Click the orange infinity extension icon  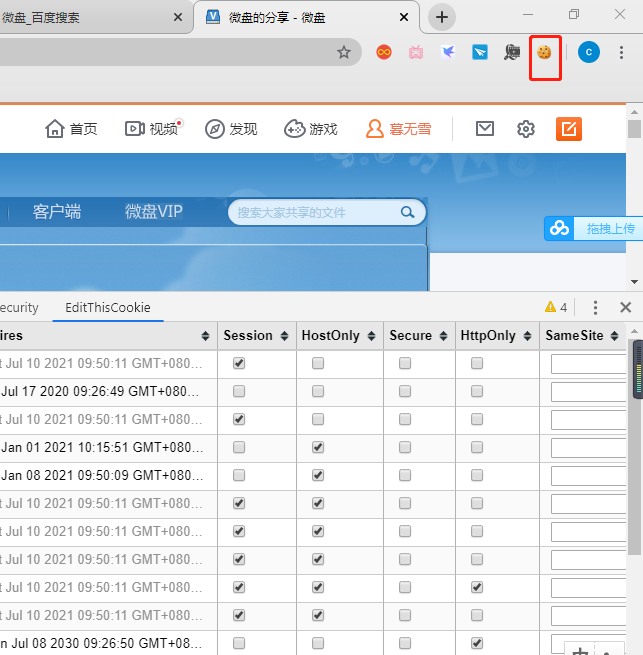384,52
